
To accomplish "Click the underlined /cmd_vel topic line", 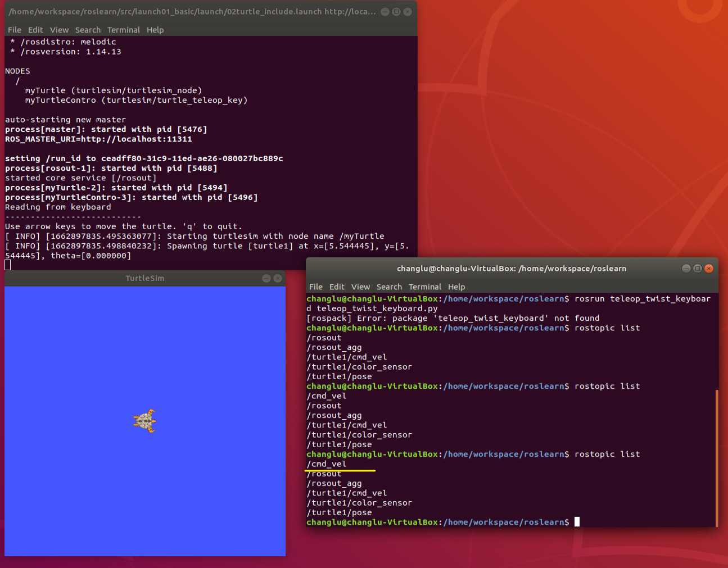I will pos(327,464).
